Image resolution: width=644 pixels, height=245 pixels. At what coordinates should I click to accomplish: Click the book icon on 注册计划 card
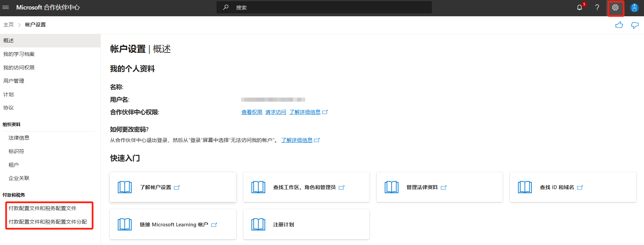258,224
